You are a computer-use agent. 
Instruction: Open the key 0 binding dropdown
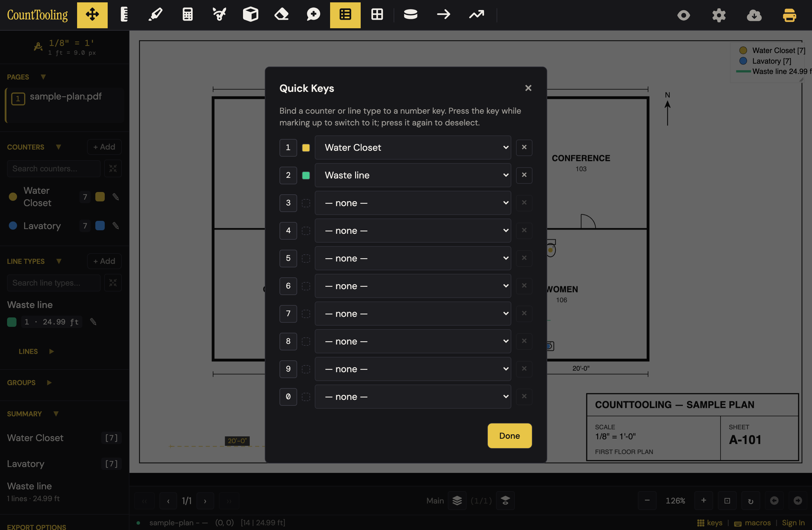[x=413, y=397]
